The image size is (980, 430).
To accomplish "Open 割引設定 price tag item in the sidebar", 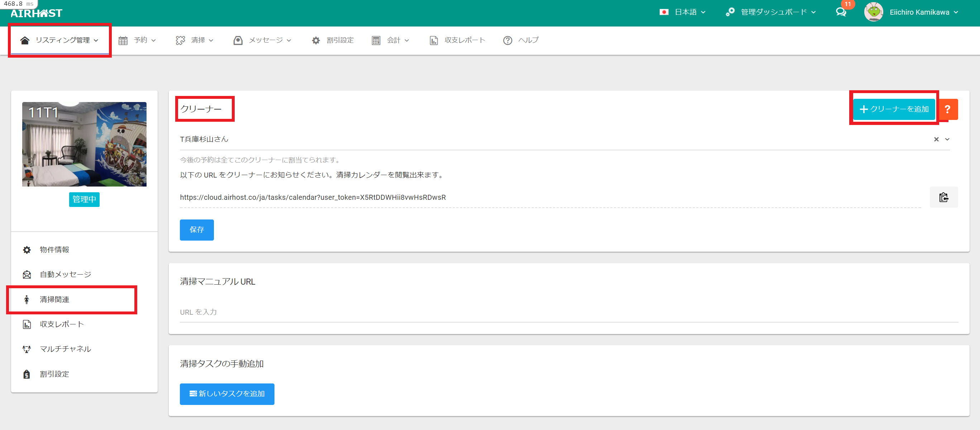I will click(x=54, y=374).
